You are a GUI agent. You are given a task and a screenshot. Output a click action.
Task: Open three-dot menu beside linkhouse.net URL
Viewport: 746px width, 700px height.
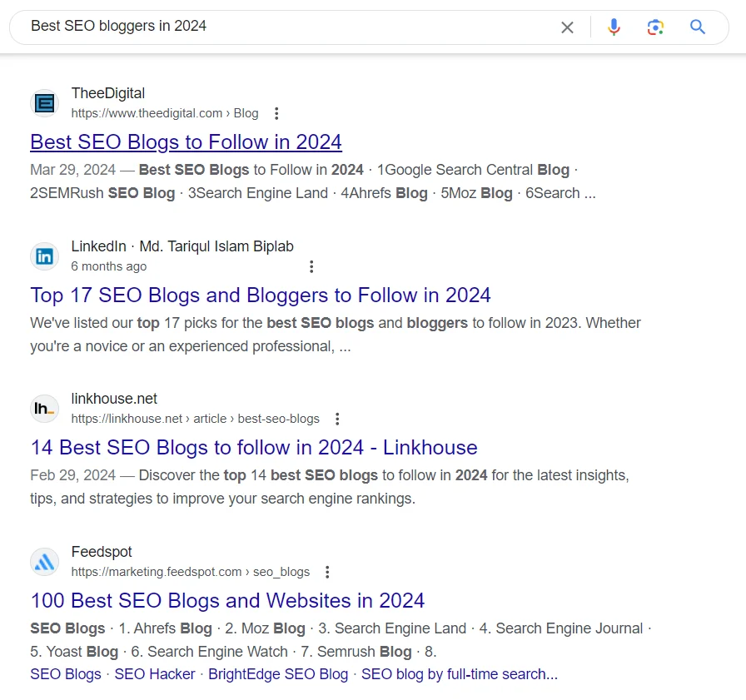[337, 419]
